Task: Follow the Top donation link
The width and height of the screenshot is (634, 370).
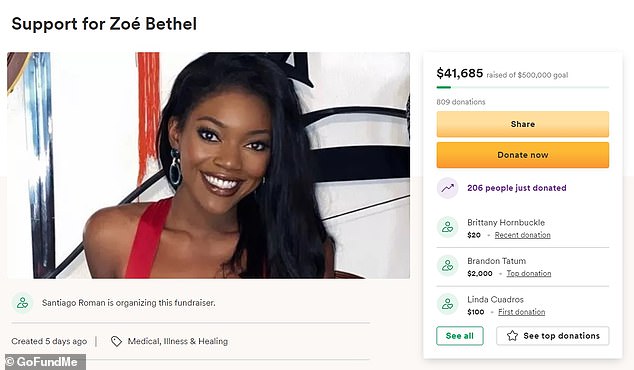Action: click(529, 273)
